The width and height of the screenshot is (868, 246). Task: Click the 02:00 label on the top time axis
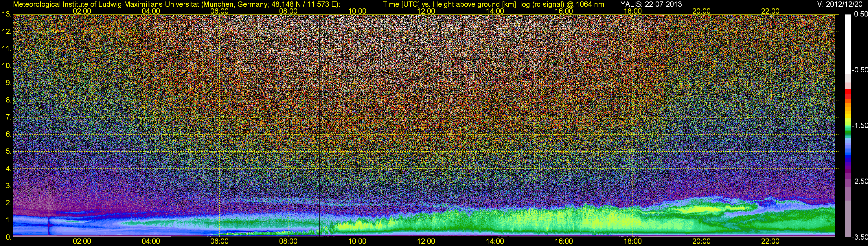pyautogui.click(x=82, y=11)
